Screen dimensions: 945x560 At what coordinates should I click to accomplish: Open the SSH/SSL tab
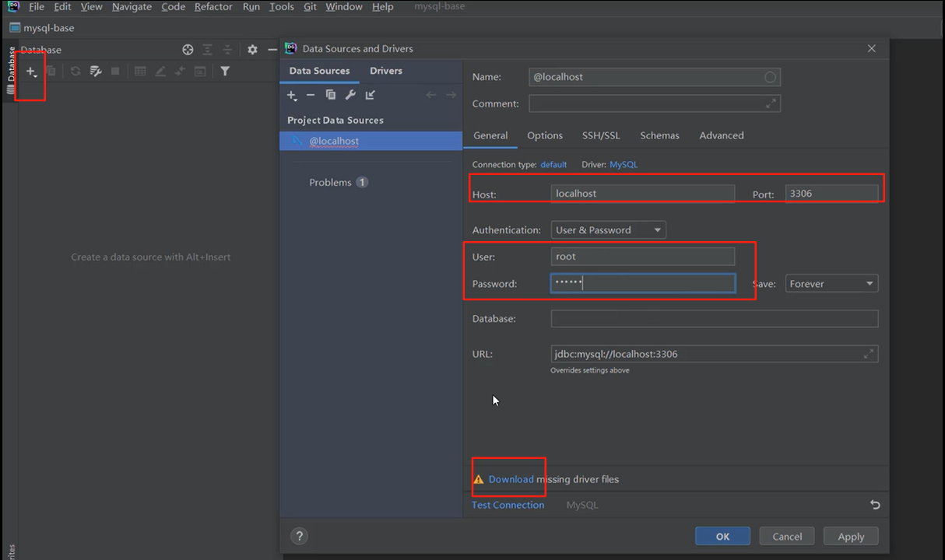click(601, 135)
